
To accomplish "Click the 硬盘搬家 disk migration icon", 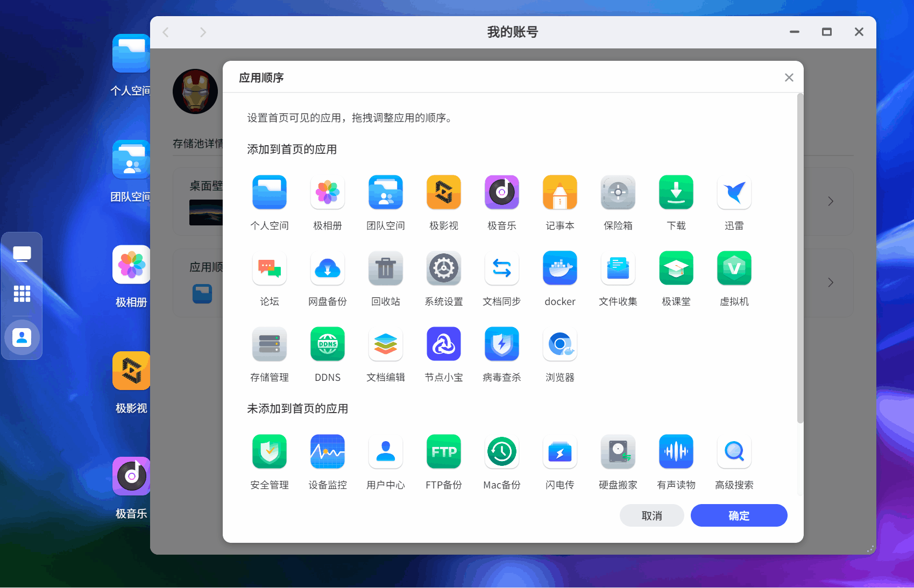I will [618, 451].
